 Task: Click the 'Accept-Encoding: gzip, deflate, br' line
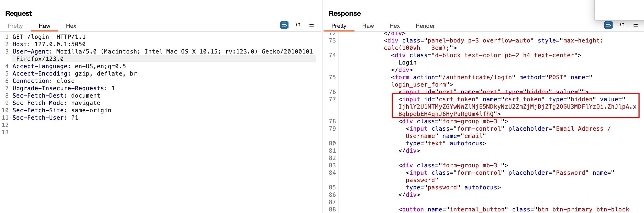pyautogui.click(x=75, y=74)
